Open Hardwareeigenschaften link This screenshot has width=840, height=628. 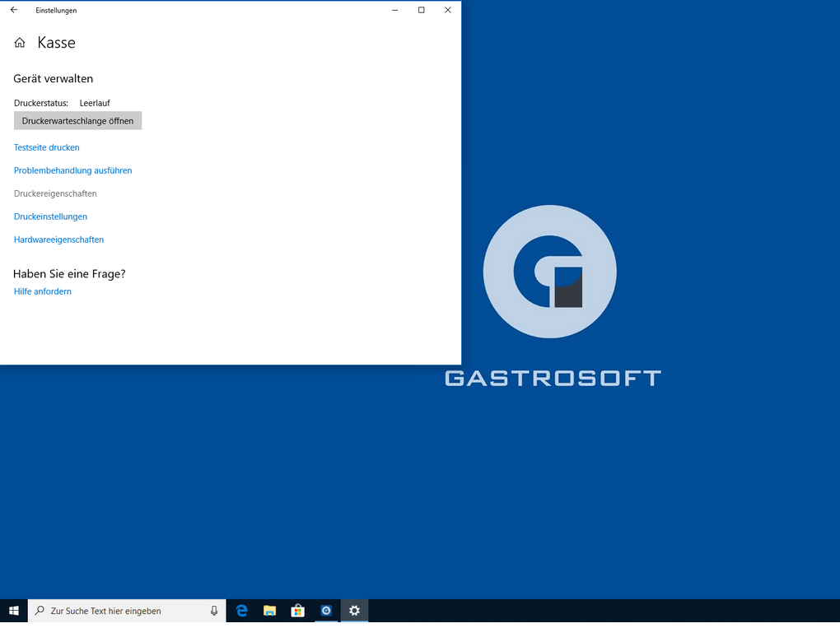pos(59,240)
